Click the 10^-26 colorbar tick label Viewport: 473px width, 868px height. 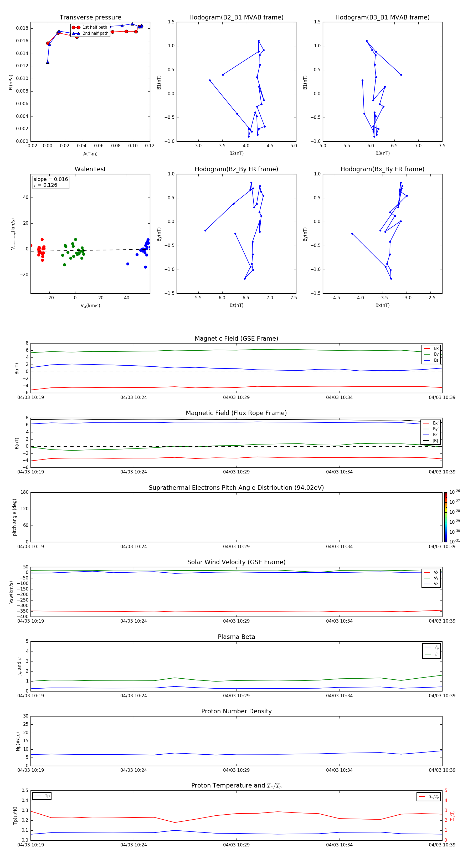[455, 492]
